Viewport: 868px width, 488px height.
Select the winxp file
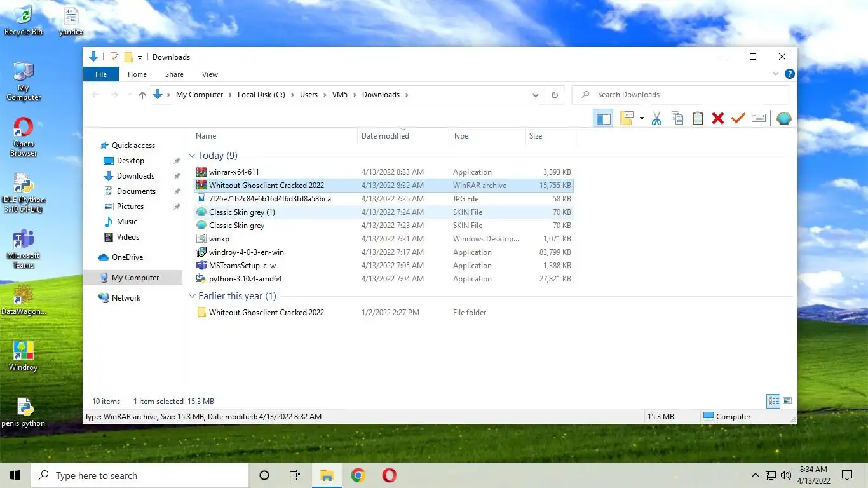click(x=383, y=239)
